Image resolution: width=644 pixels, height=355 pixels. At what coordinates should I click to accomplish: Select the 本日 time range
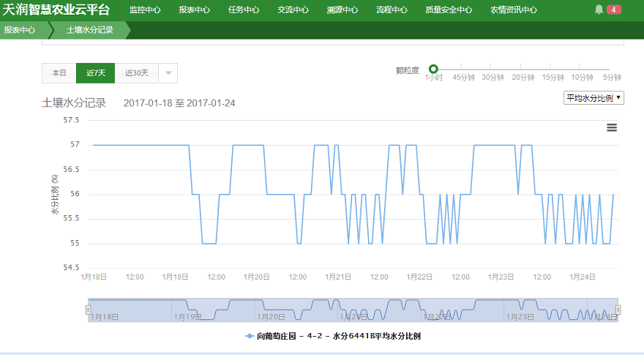click(x=59, y=73)
